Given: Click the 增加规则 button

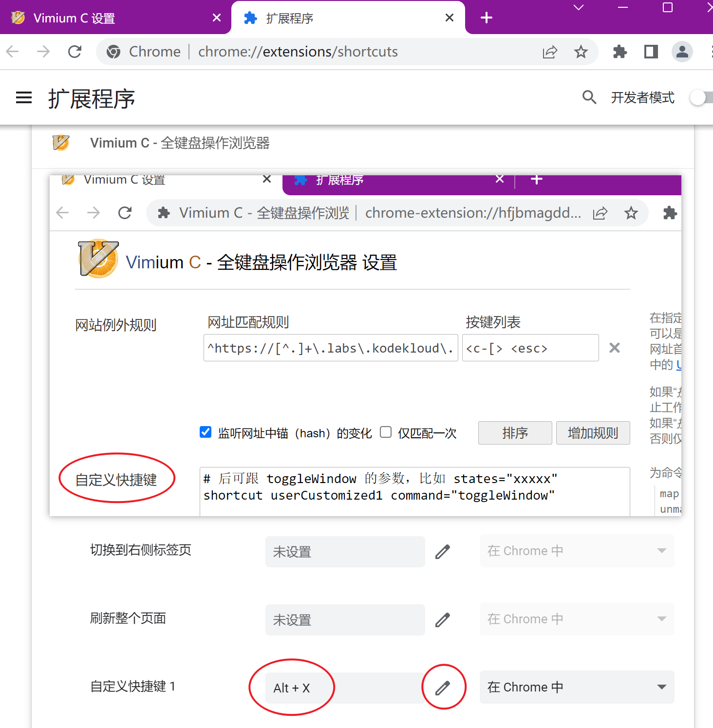Looking at the screenshot, I should click(x=593, y=433).
